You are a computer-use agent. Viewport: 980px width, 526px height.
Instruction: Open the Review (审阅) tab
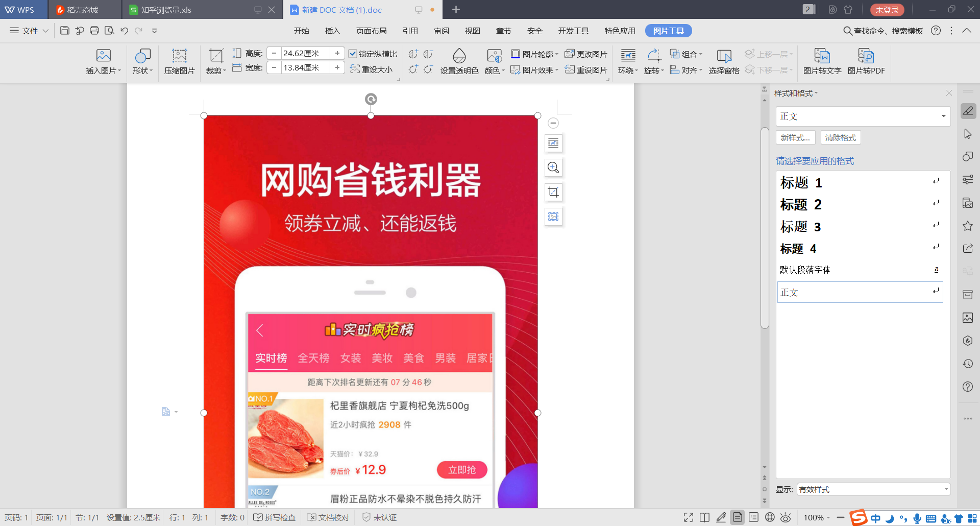442,31
